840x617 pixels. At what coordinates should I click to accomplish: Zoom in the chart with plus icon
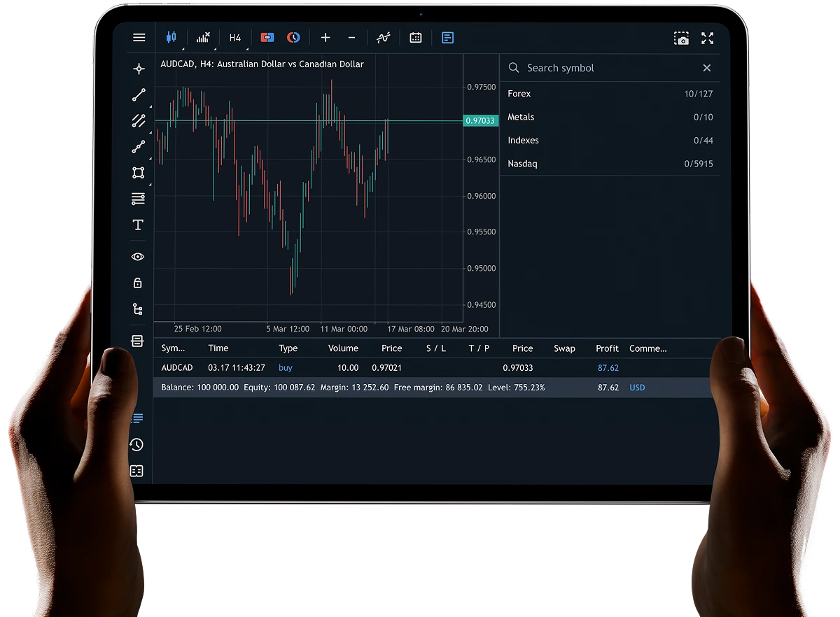[325, 38]
